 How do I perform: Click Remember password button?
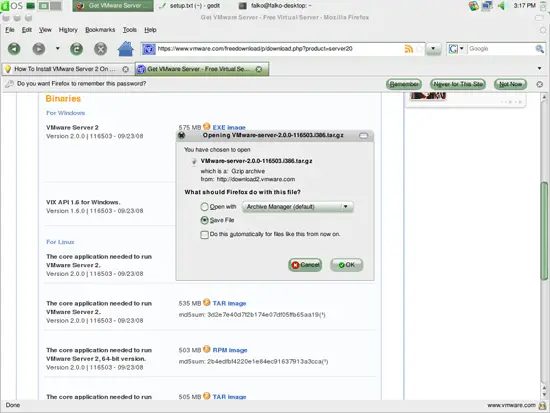point(404,84)
